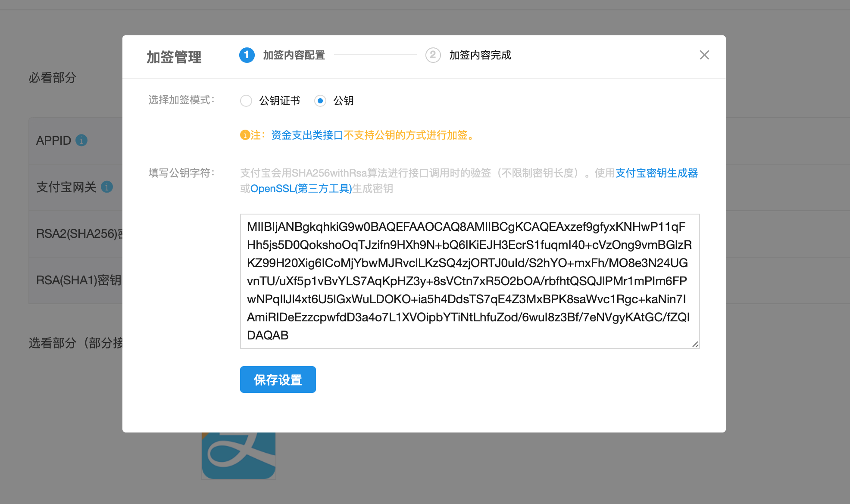Click step 2 circle 加签内容完成
Viewport: 850px width, 504px height.
433,55
